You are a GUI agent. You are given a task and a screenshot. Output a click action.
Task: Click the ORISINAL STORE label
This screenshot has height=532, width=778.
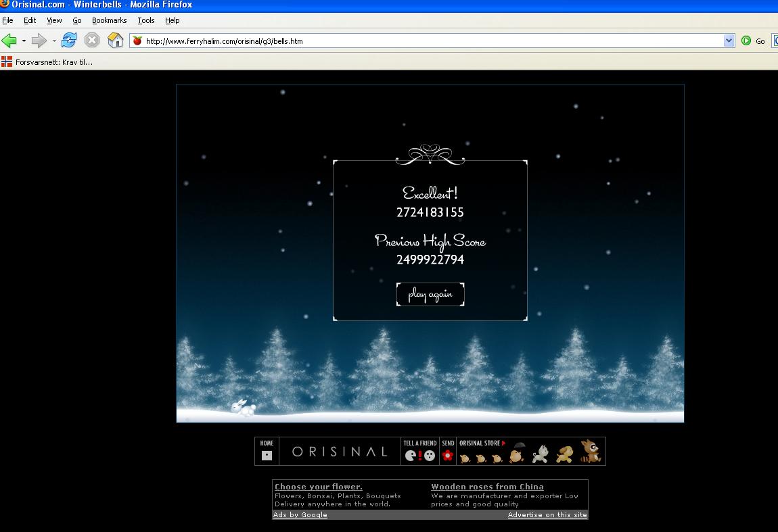(479, 443)
